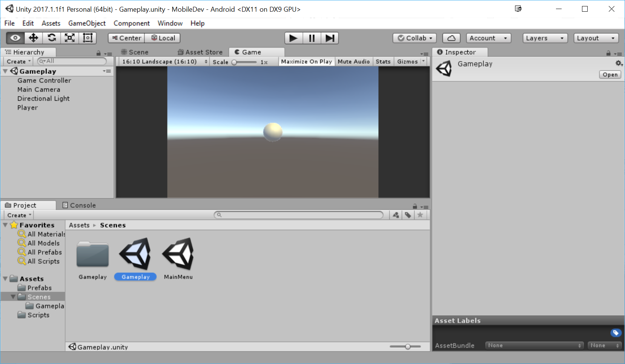The height and width of the screenshot is (364, 625).
Task: Toggle Stats overlay in Game view
Action: [x=383, y=61]
